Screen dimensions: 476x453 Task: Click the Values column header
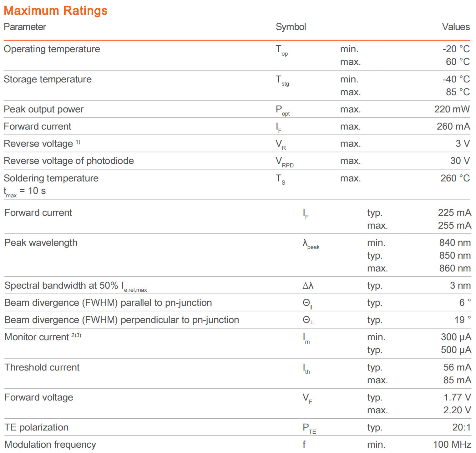click(456, 27)
